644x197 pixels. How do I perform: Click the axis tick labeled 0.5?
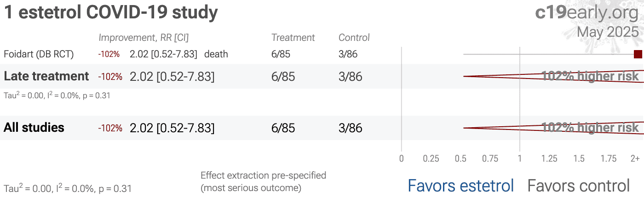point(461,159)
